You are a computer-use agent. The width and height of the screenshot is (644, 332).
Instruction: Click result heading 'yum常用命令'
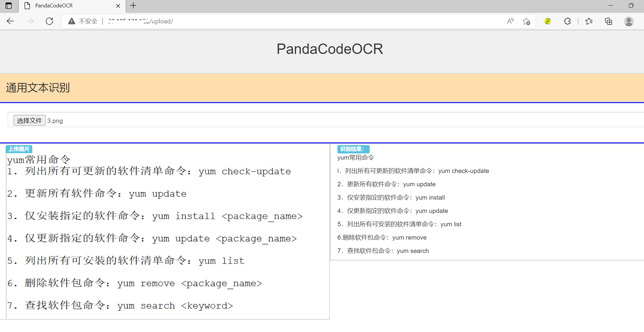(355, 158)
